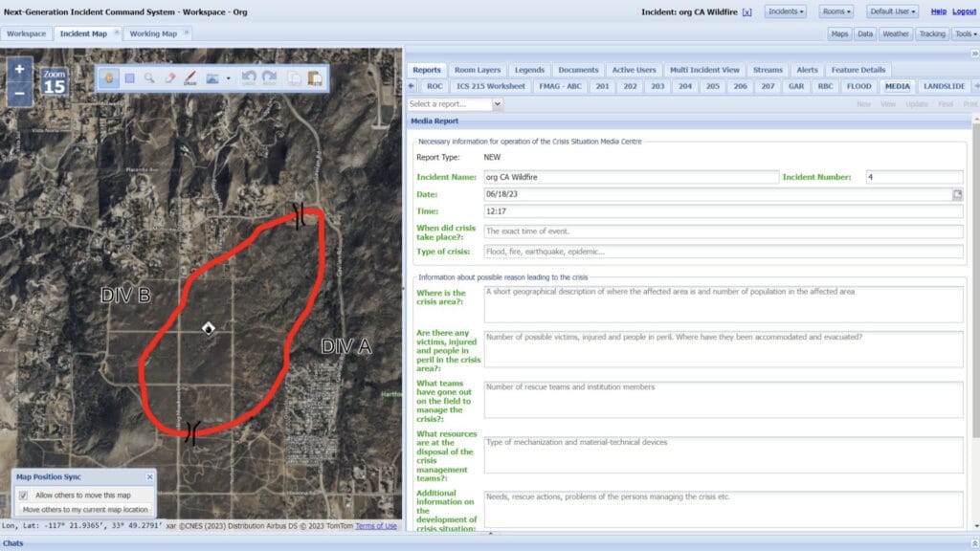Zoom out with the minus button

pos(19,94)
